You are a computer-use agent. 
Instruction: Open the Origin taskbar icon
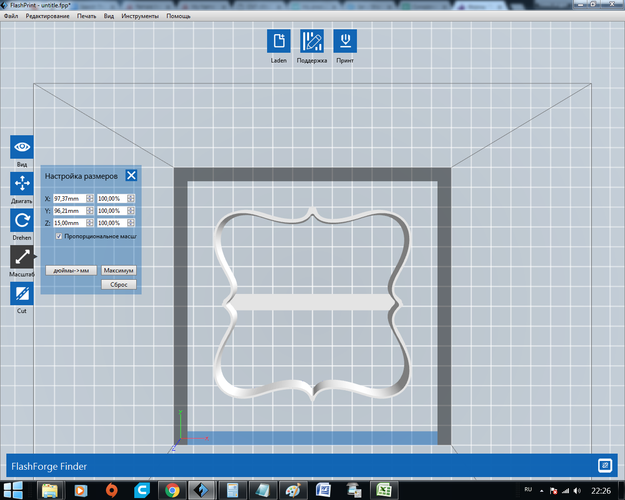point(111,490)
